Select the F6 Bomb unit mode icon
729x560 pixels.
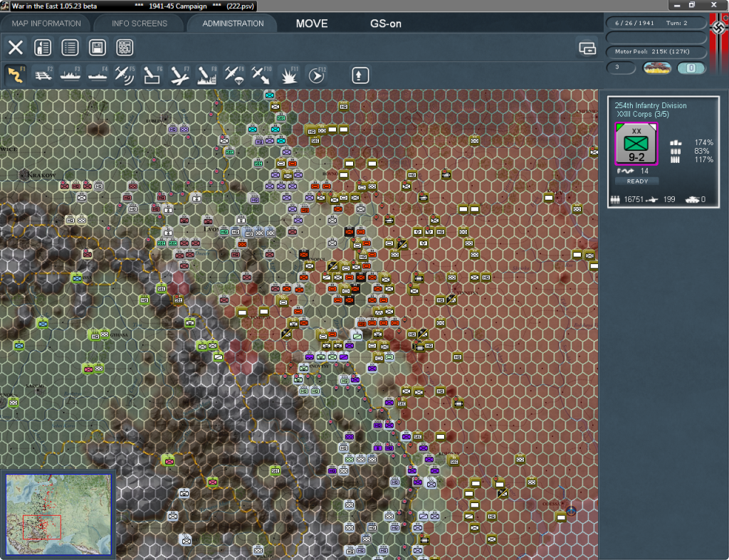click(152, 75)
